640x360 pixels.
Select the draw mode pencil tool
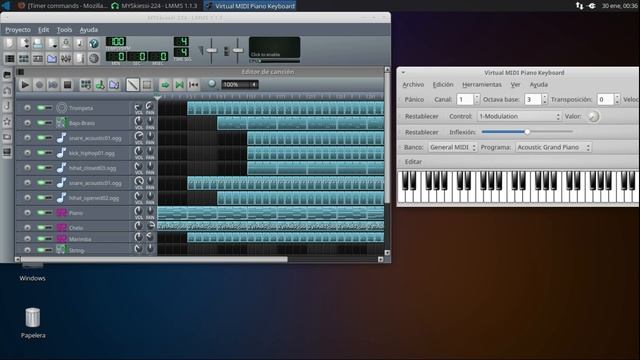coord(132,85)
